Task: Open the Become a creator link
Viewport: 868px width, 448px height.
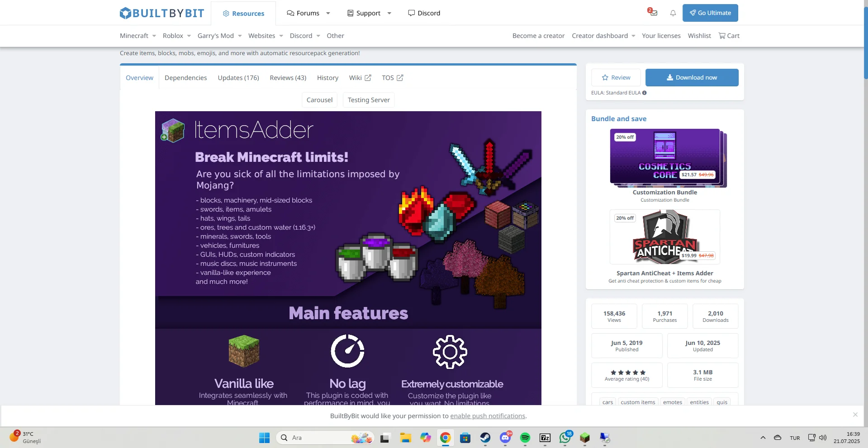Action: (538, 36)
